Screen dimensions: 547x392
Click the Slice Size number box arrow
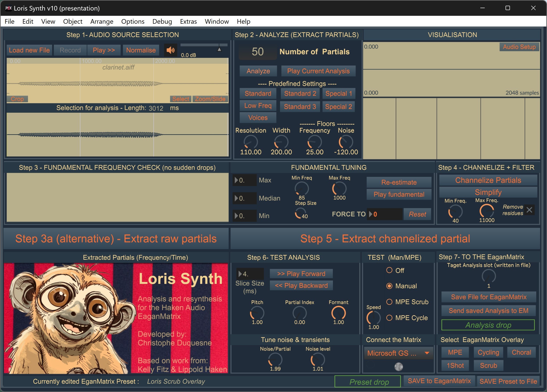[x=240, y=274]
